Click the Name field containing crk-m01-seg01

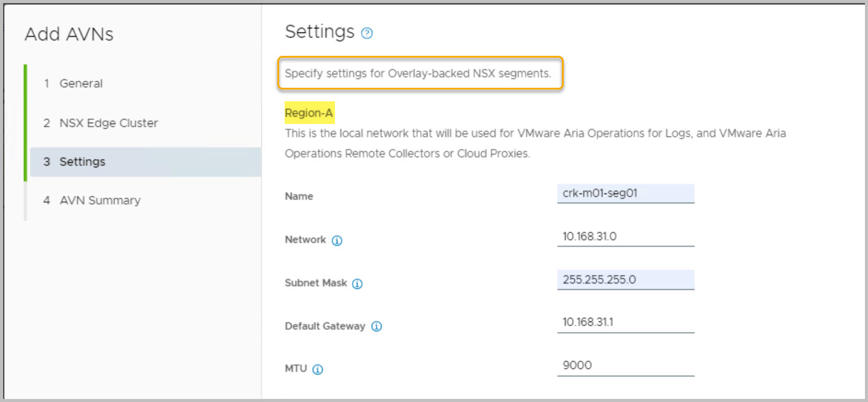(625, 193)
